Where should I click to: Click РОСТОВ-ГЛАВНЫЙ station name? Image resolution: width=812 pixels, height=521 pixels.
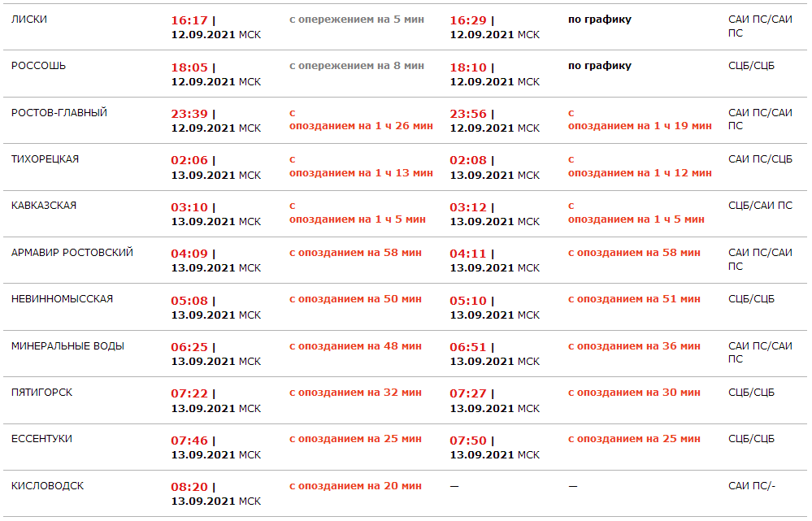(59, 113)
